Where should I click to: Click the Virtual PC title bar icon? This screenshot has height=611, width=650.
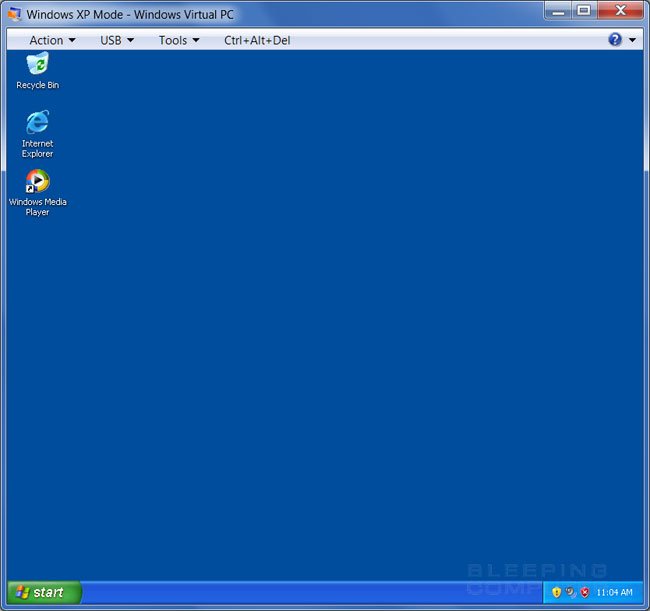coord(15,14)
